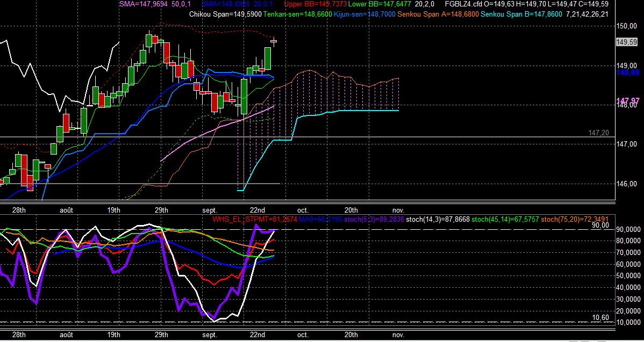Click the FGBLZ4.cfd OHLC readout
The height and width of the screenshot is (342, 644).
[x=527, y=4]
